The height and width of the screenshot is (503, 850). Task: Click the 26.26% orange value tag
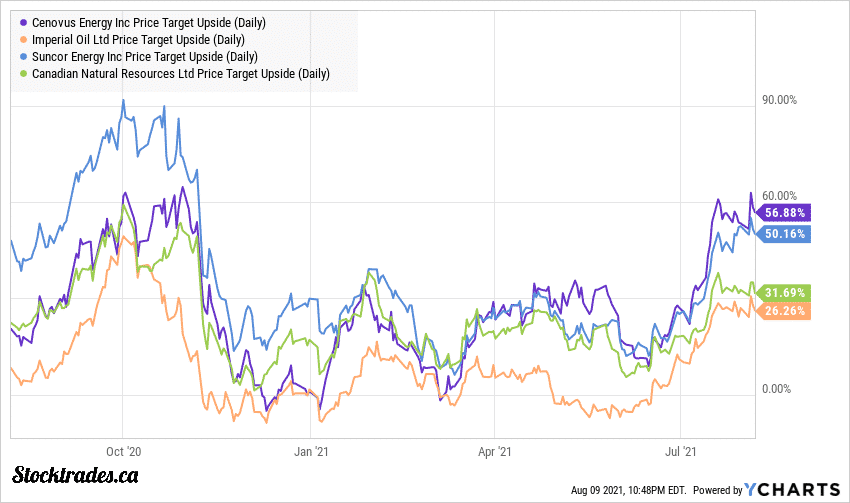tap(786, 310)
